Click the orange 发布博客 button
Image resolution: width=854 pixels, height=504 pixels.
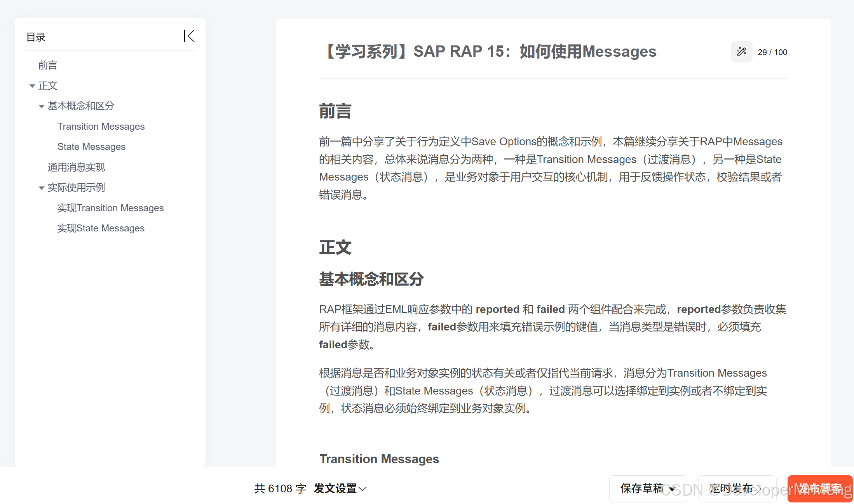click(820, 488)
